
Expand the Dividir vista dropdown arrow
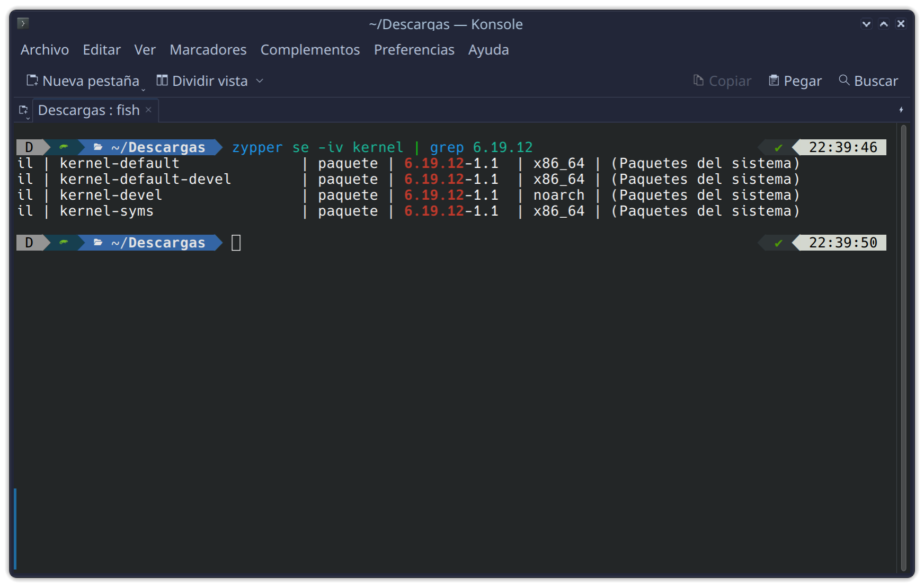click(x=260, y=81)
